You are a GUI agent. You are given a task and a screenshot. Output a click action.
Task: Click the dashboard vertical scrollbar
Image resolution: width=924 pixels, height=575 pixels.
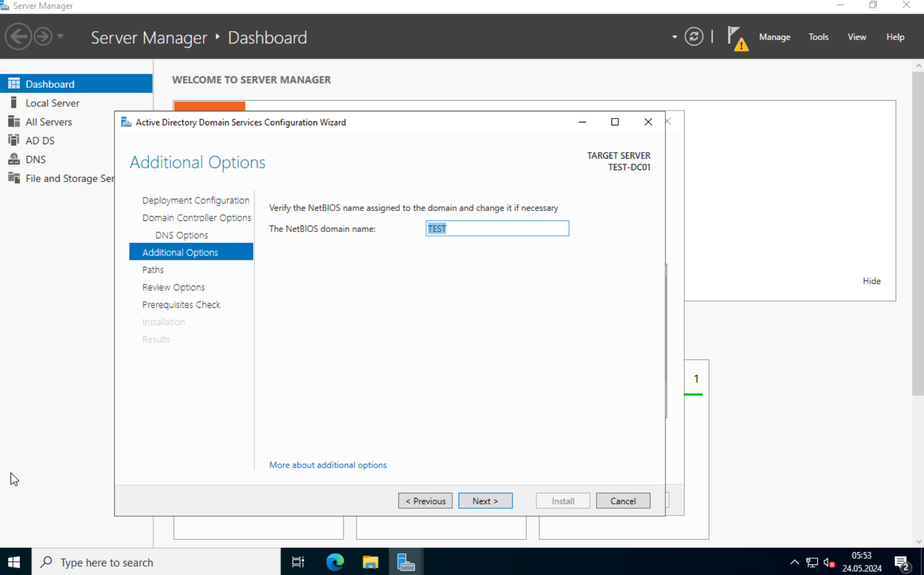(918, 233)
